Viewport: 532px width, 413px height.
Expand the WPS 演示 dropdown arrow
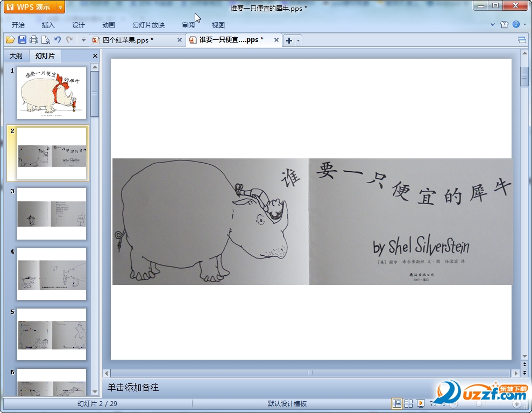(60, 7)
